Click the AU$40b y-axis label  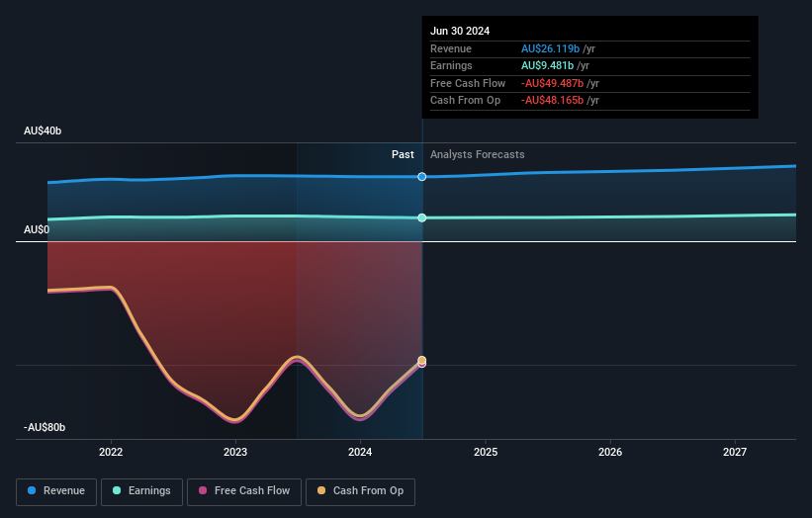43,130
